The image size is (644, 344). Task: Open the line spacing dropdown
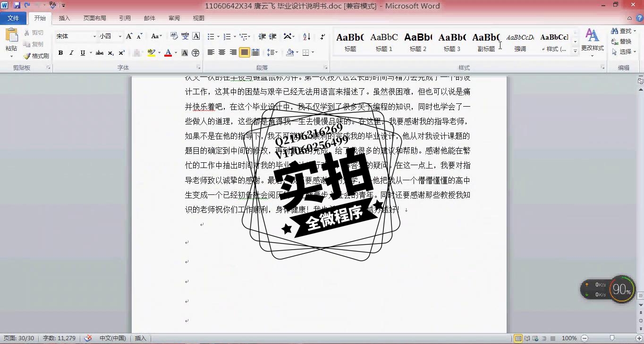272,52
